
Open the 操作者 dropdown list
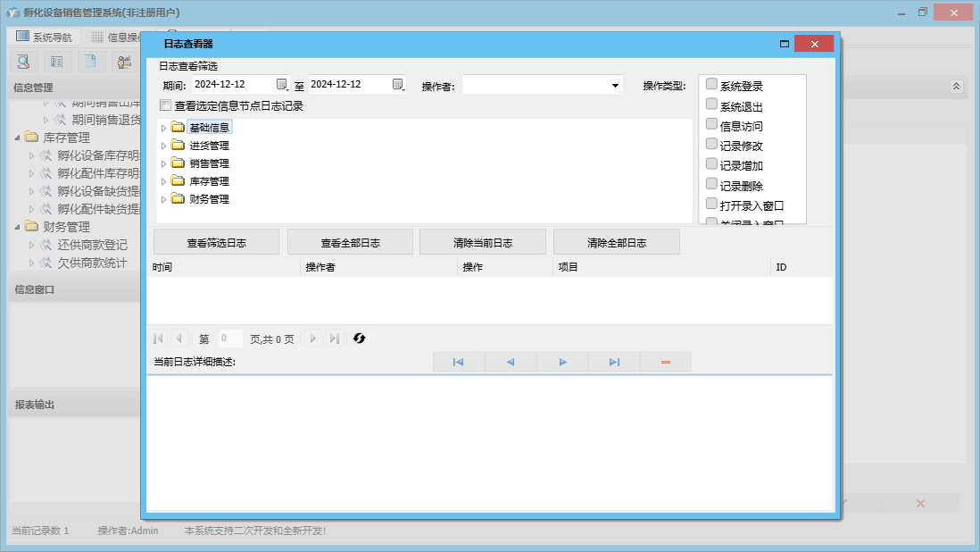pos(615,86)
